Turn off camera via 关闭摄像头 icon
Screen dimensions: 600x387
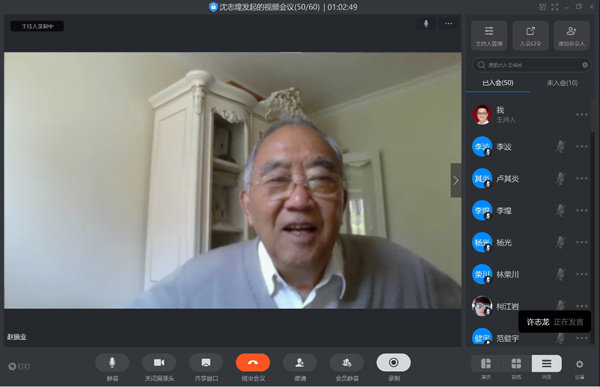(159, 363)
